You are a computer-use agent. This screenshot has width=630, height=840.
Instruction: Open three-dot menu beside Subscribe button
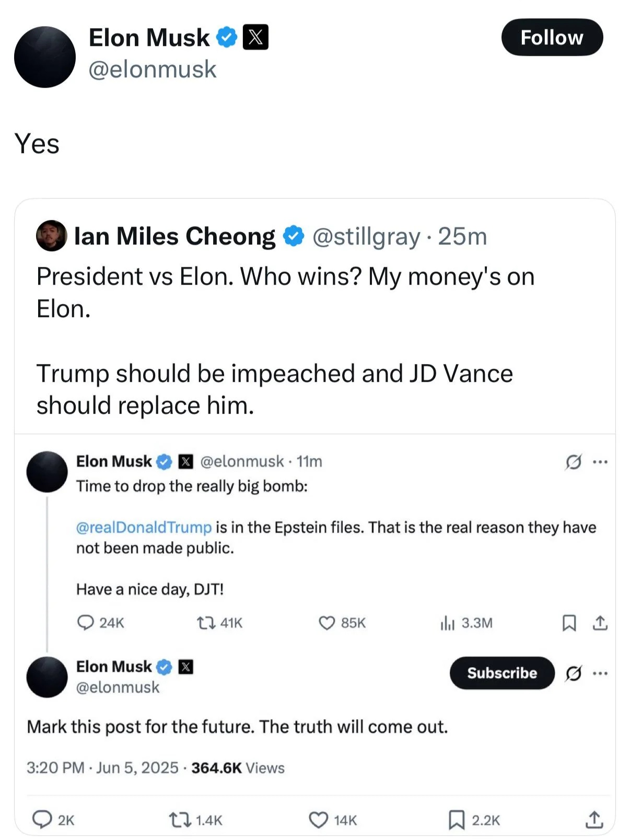[x=600, y=673]
